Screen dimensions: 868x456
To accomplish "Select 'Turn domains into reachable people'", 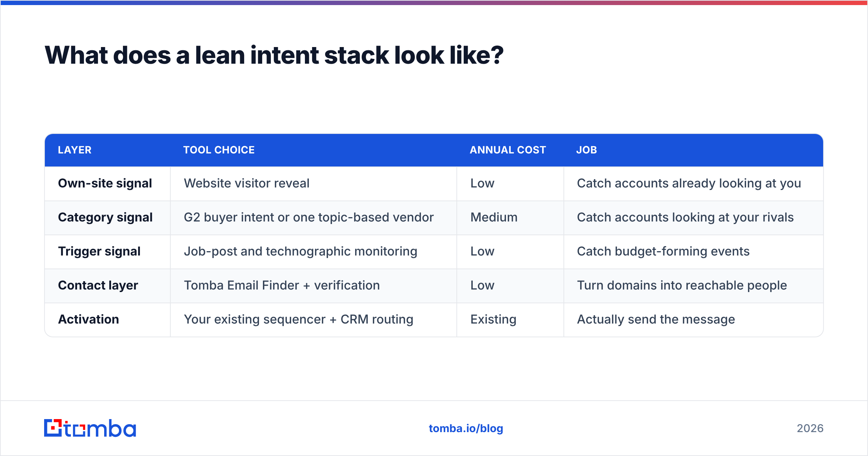I will click(x=682, y=286).
